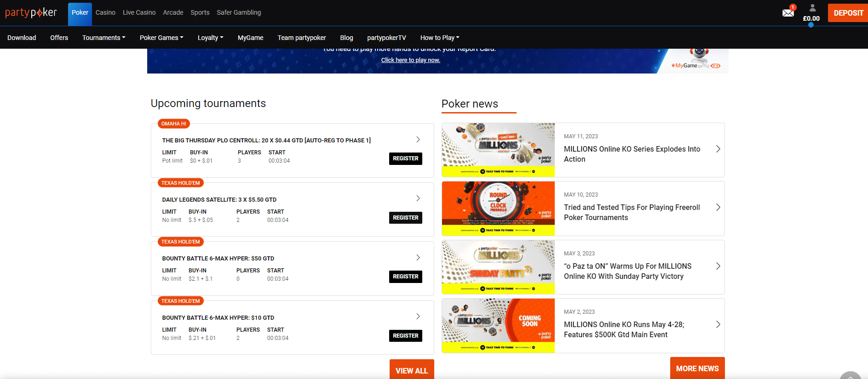The width and height of the screenshot is (868, 379).
Task: Click the partypoker logo
Action: click(x=31, y=12)
